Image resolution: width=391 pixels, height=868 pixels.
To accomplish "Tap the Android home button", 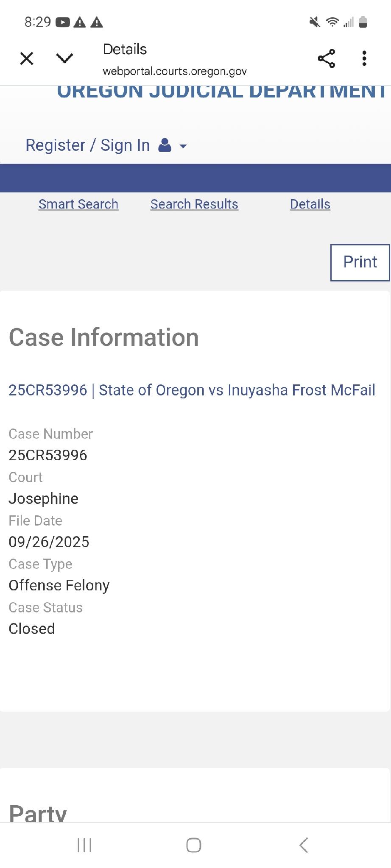I will [194, 845].
